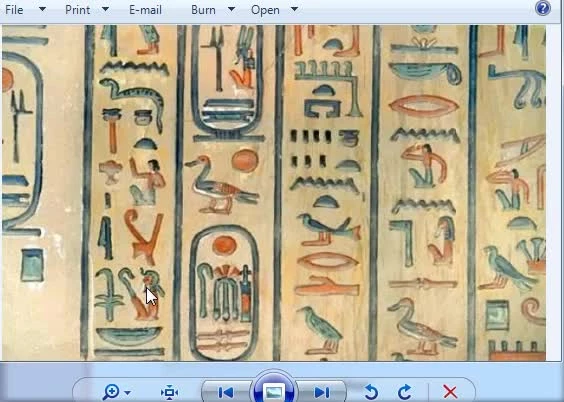564x402 pixels.
Task: Rotate the picture clockwise
Action: click(405, 392)
